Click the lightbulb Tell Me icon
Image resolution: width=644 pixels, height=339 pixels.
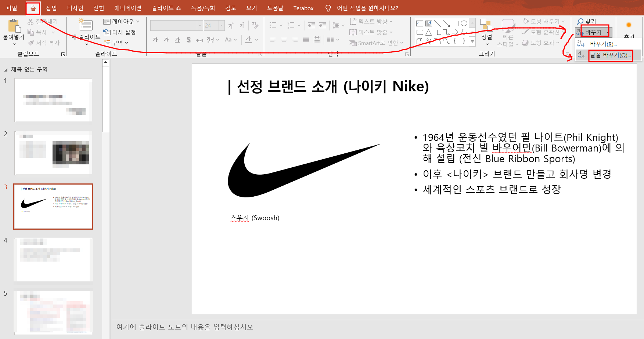click(x=328, y=8)
